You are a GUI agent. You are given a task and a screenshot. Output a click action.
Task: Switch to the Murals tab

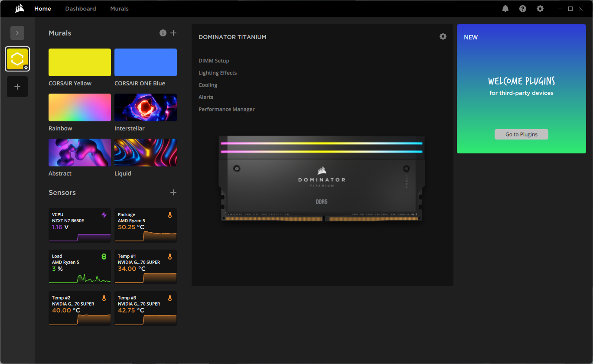(x=119, y=9)
